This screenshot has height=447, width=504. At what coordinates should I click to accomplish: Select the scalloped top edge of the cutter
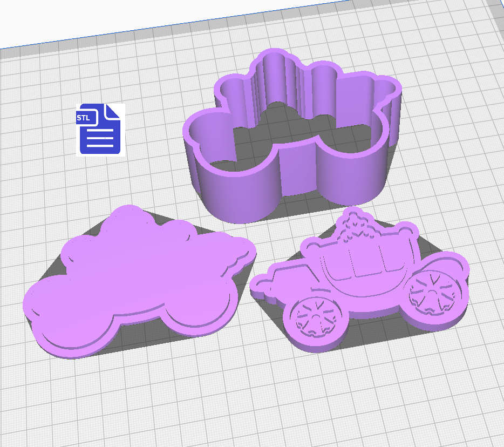click(x=275, y=59)
